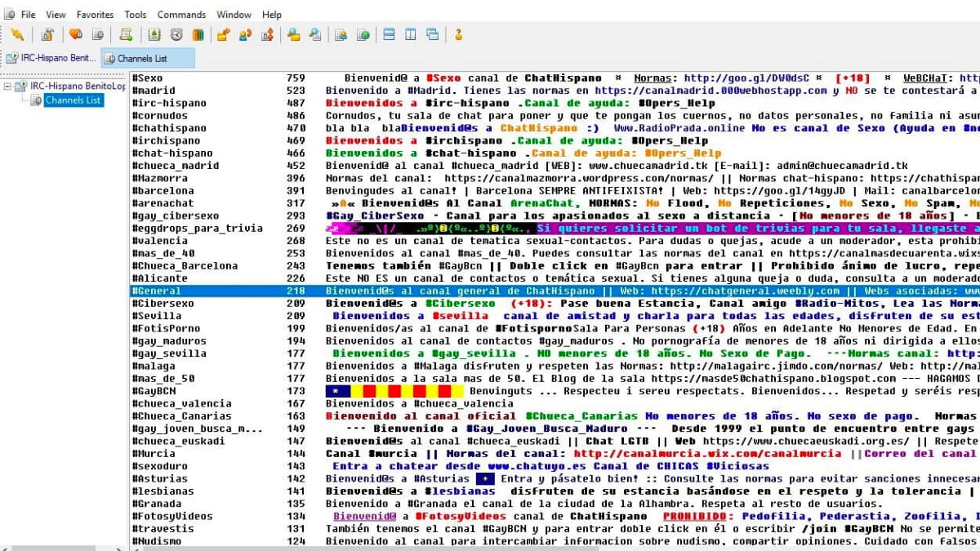Open the Commands menu
980x551 pixels.
181,14
